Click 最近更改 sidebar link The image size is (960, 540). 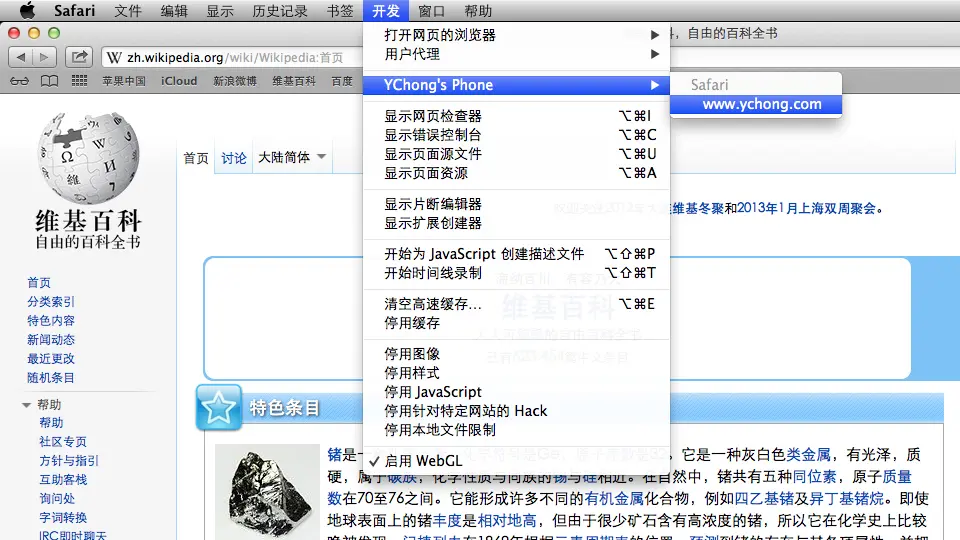coord(51,358)
